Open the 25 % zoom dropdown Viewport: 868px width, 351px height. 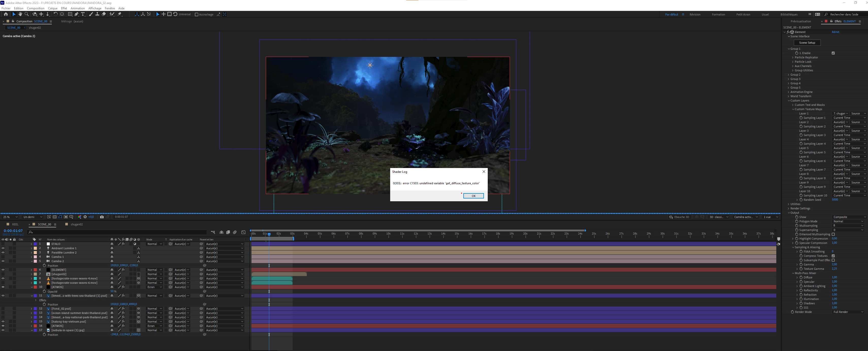10,217
